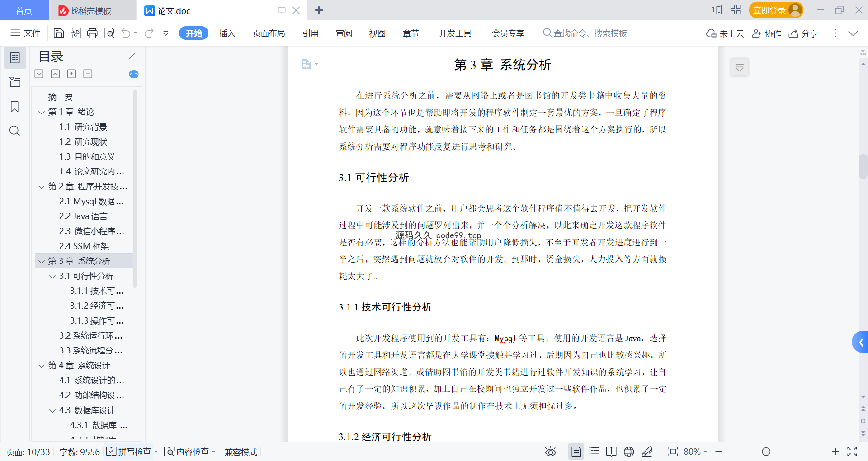The image size is (868, 461).
Task: Open quick access toolbar customize arrow
Action: click(x=166, y=33)
